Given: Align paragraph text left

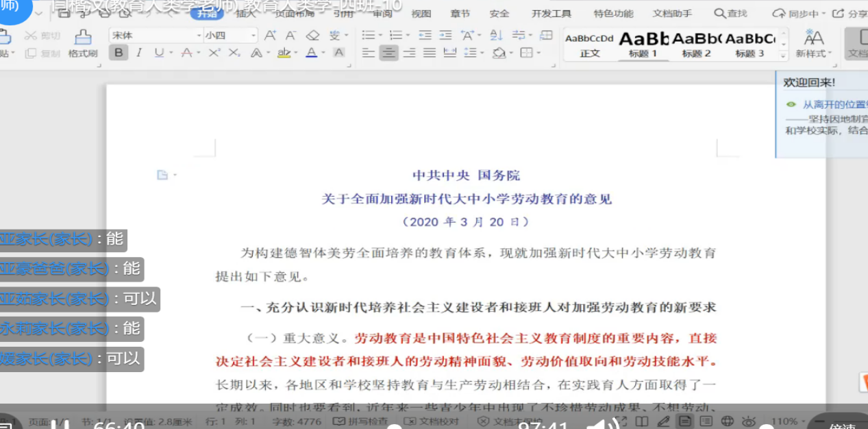Looking at the screenshot, I should click(x=368, y=53).
